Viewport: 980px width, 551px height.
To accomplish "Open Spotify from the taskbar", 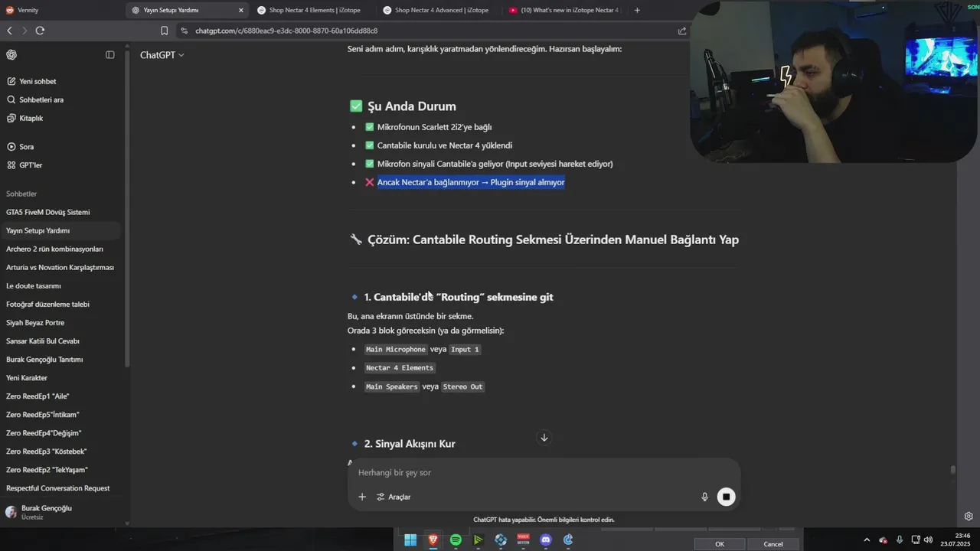I will [456, 540].
